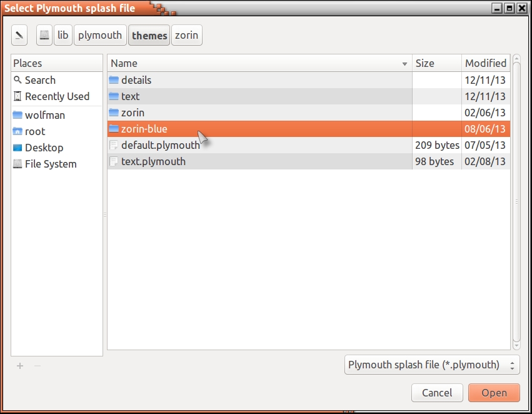Jump to the zorin path segment
This screenshot has width=532, height=414.
pyautogui.click(x=186, y=35)
